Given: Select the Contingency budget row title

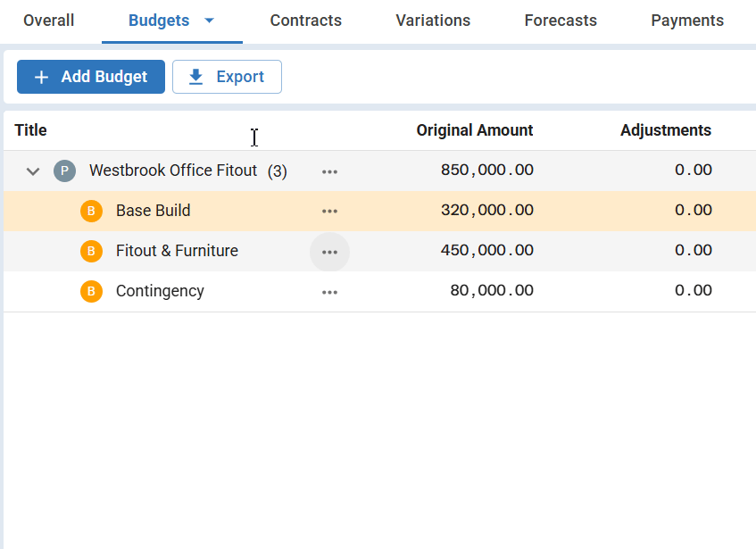Looking at the screenshot, I should pyautogui.click(x=160, y=291).
